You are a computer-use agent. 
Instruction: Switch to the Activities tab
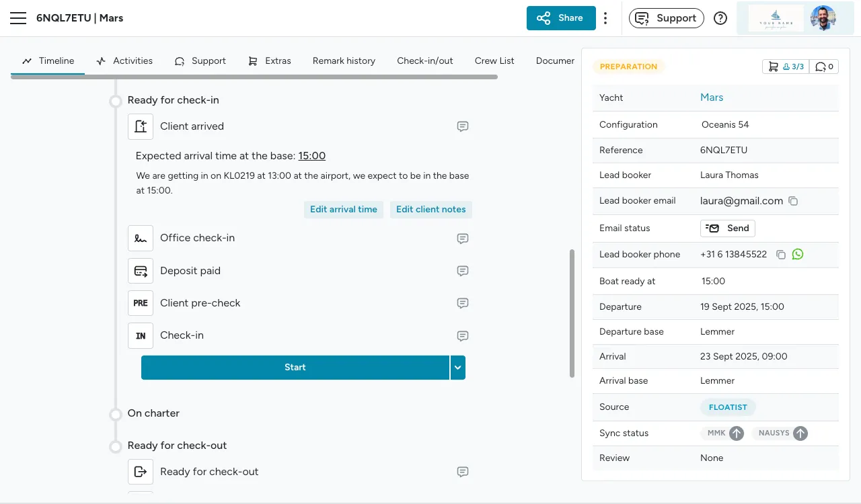(124, 60)
